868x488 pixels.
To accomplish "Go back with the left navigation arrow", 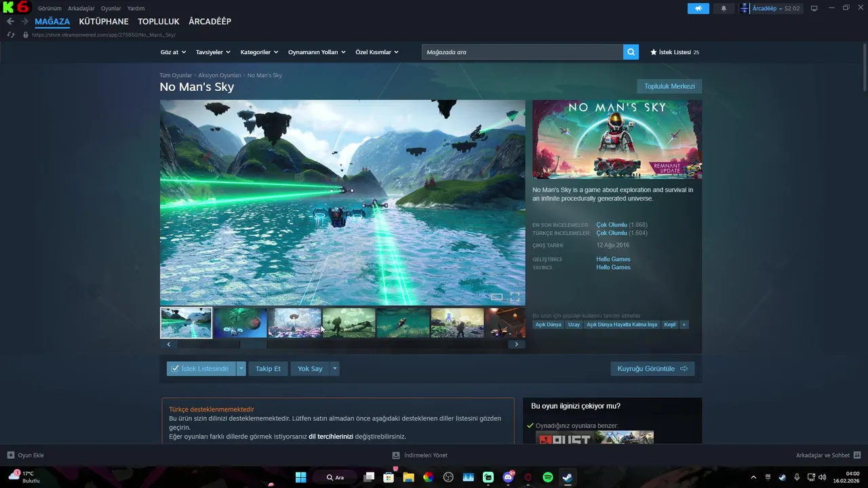I will [10, 22].
